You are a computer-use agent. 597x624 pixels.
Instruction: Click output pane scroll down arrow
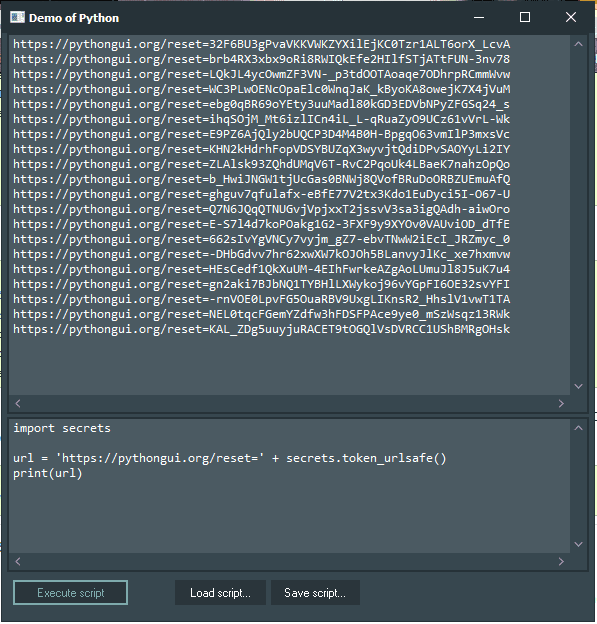tap(579, 386)
